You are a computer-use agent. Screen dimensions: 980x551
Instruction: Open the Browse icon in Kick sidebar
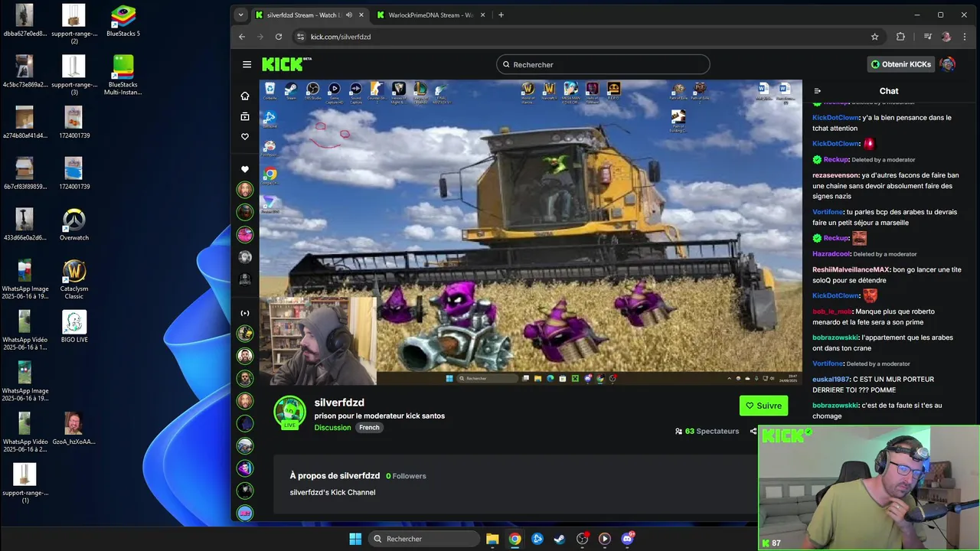(245, 116)
